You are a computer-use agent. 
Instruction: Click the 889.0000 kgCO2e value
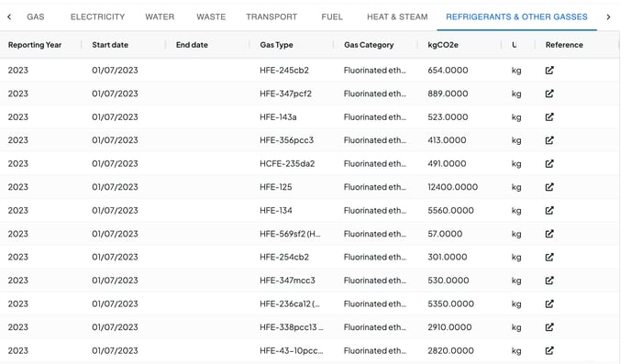[448, 94]
